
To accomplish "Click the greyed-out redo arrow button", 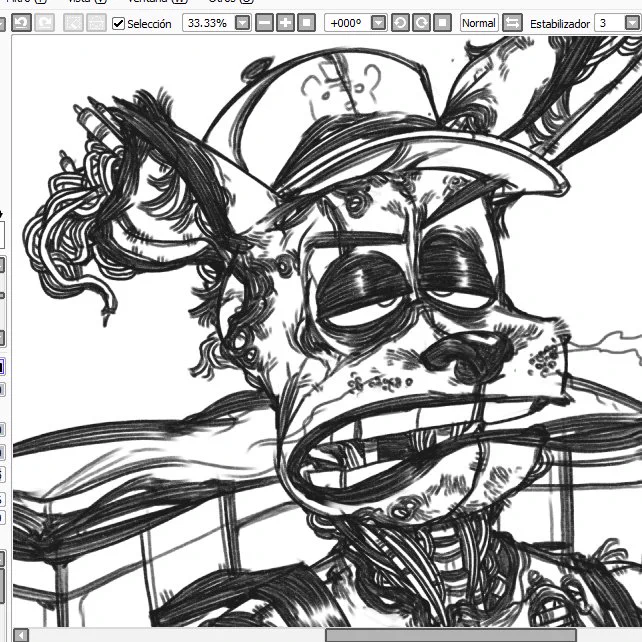I will (44, 23).
